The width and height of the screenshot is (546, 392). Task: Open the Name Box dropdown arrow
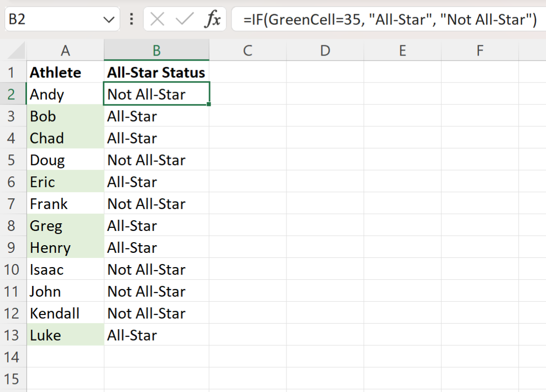[x=109, y=19]
